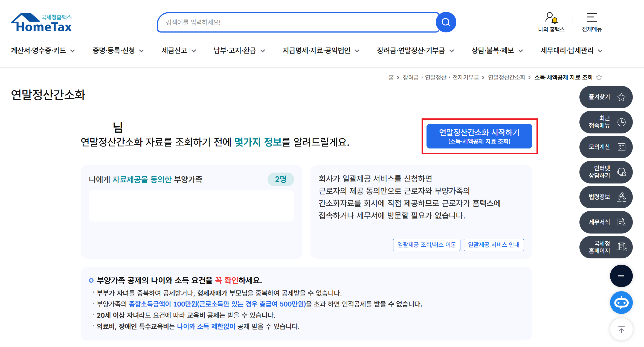The image size is (644, 347).
Task: Expand 세무대리·납세관리 menu
Action: tap(572, 51)
